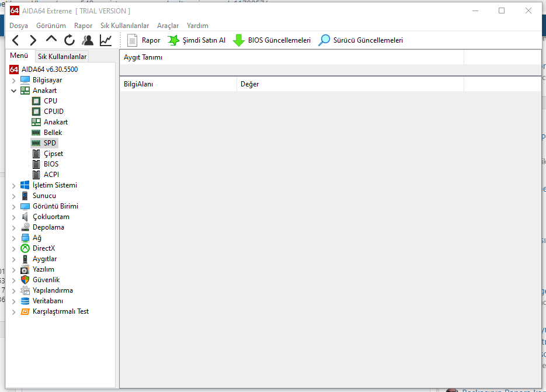Expand the Yazılım node
This screenshot has width=546, height=392.
13,270
